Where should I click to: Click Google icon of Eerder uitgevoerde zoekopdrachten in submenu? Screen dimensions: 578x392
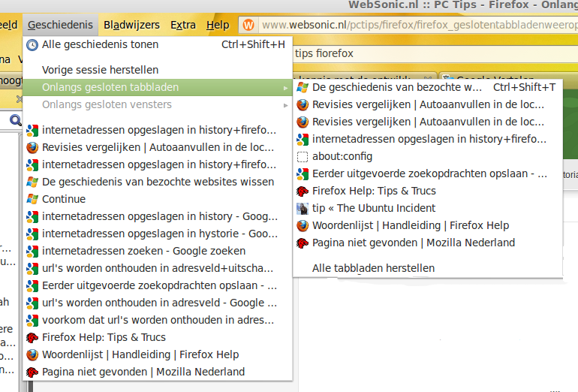coord(303,173)
